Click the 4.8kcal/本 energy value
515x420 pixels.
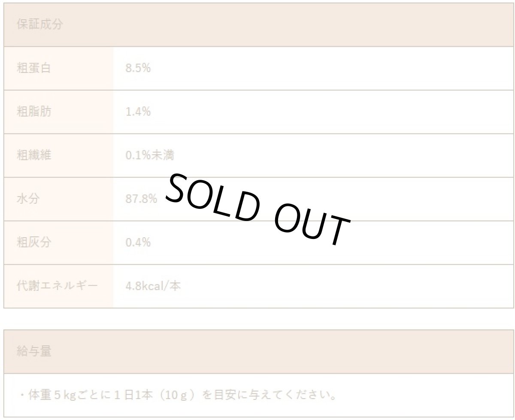tap(153, 286)
